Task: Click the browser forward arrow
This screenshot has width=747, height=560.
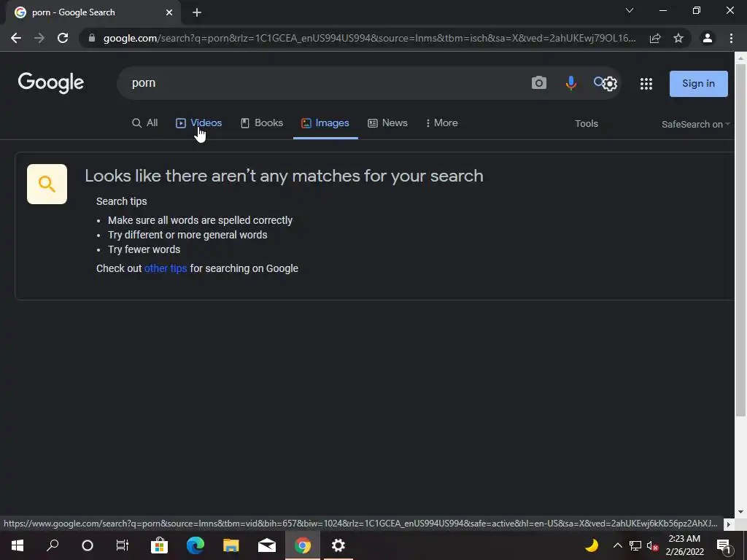Action: [39, 38]
